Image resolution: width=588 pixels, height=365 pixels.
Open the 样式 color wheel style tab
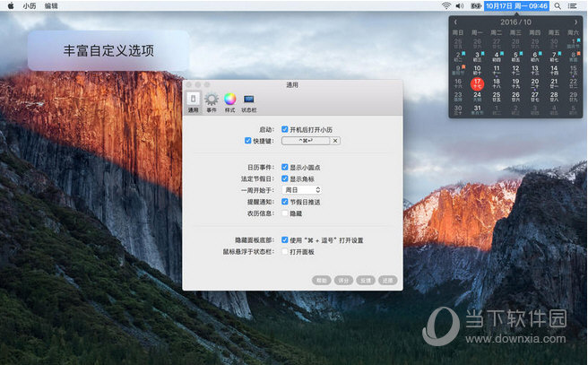pos(229,102)
